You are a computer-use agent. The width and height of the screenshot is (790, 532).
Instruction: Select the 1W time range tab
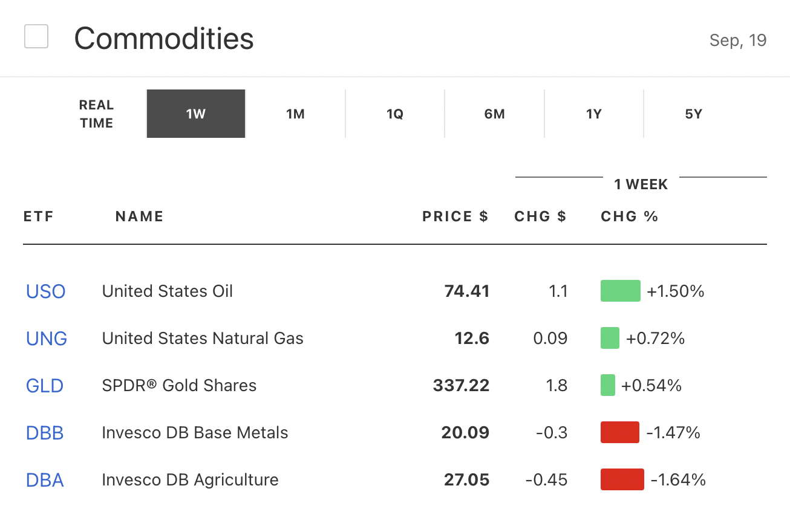[196, 114]
